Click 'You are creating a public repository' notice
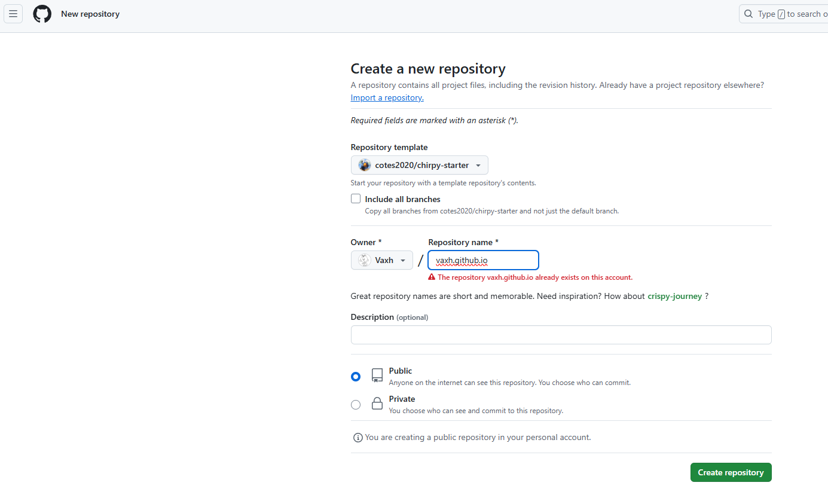 [x=478, y=438]
